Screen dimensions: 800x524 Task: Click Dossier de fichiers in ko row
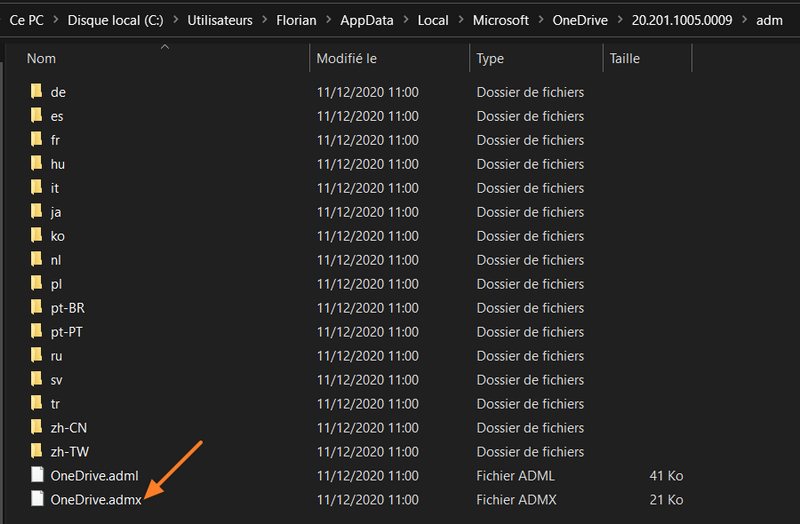[530, 236]
